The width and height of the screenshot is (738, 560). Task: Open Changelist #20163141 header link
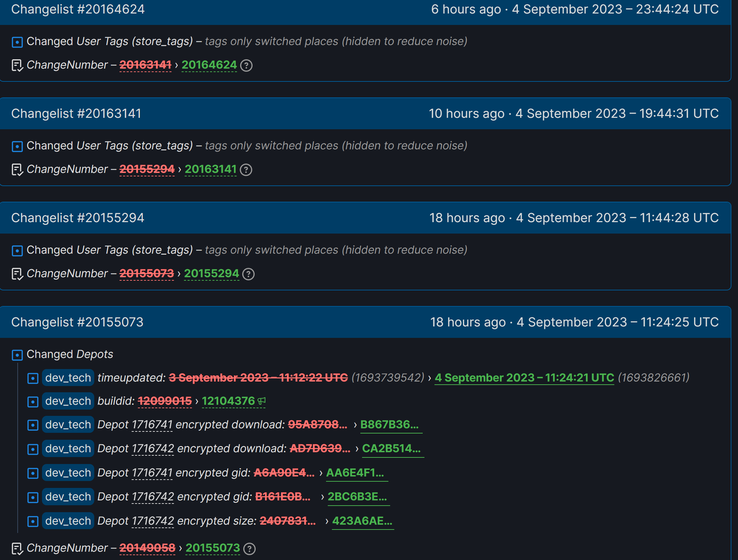point(76,114)
